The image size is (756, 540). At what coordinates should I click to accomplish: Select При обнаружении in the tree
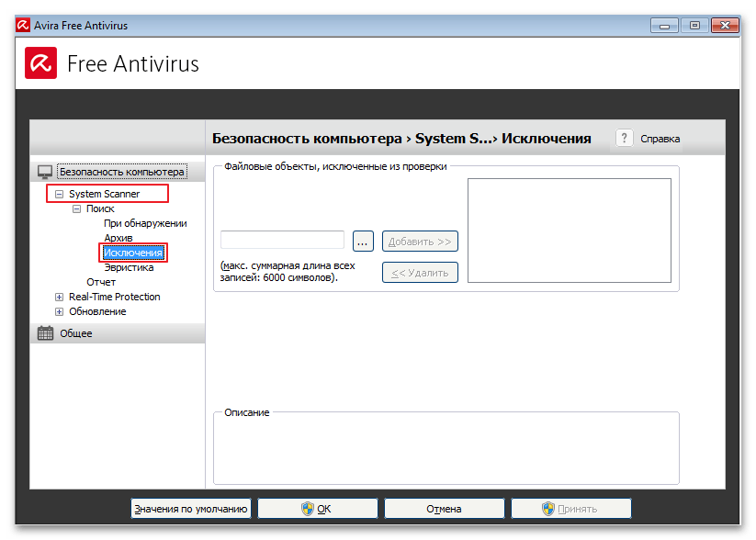(145, 223)
